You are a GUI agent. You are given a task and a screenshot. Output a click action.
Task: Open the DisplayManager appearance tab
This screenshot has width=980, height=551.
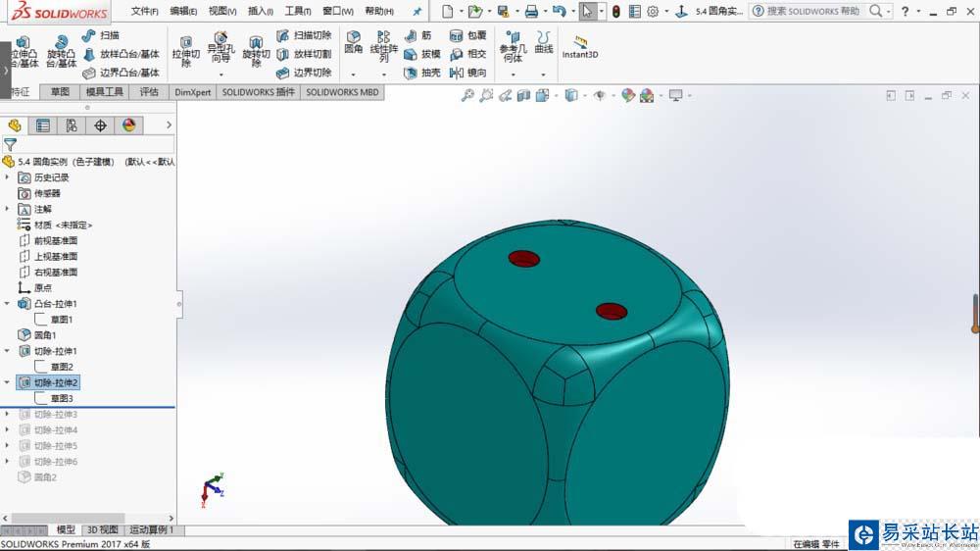pos(128,125)
